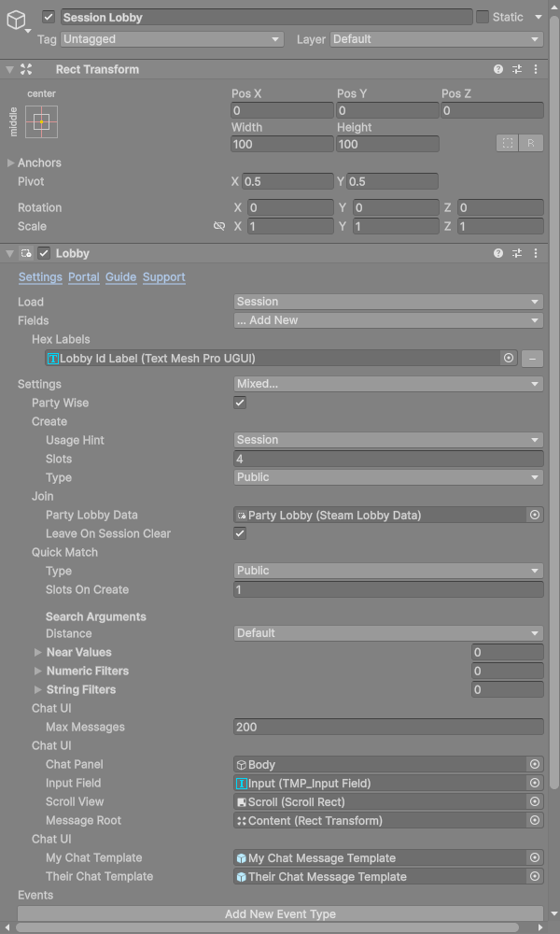560x934 pixels.
Task: Pick object for Lobby Id Label field
Action: click(509, 358)
